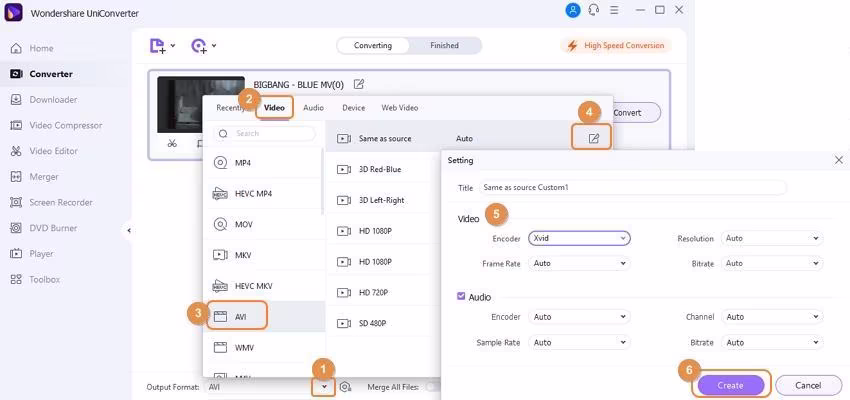Open the Screen Recorder tool
The width and height of the screenshot is (850, 400).
51,202
